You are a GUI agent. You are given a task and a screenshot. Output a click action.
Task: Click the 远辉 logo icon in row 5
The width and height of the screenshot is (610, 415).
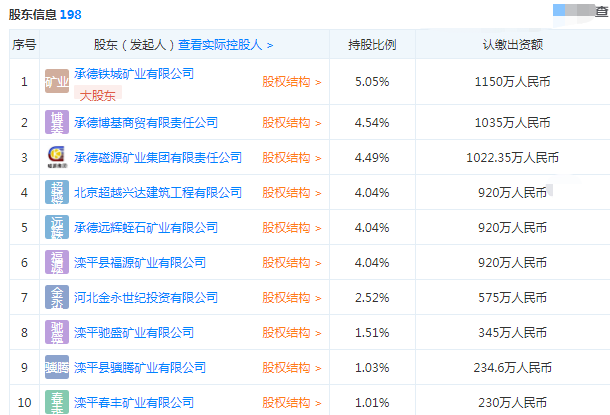tap(57, 227)
